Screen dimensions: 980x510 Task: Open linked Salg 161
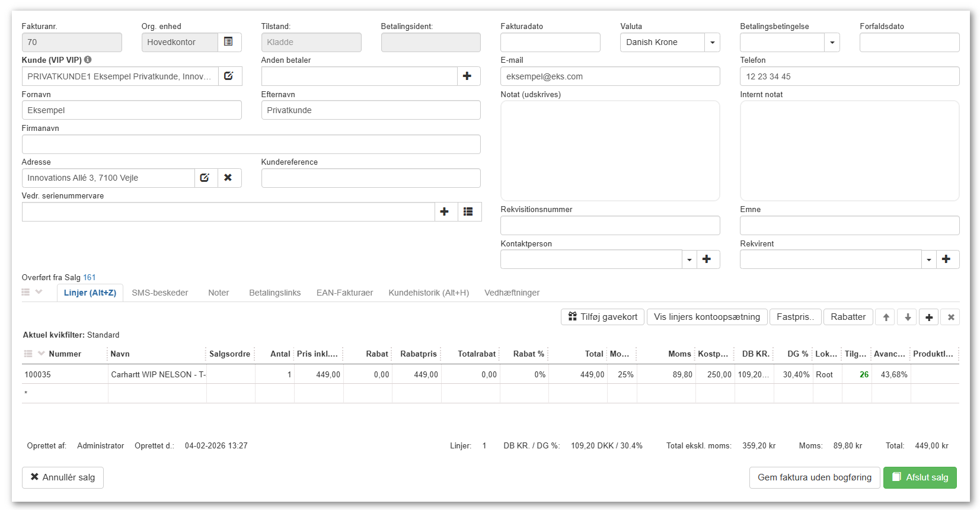coord(90,277)
